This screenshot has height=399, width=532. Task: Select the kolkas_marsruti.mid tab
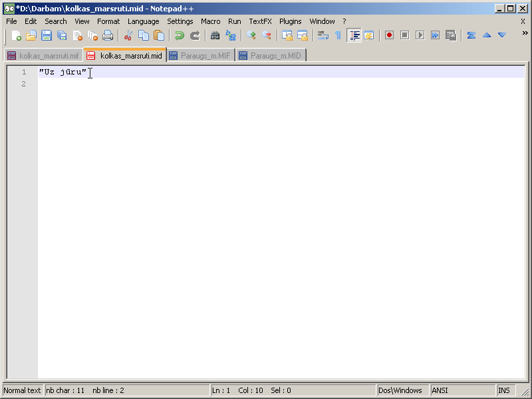tap(125, 55)
